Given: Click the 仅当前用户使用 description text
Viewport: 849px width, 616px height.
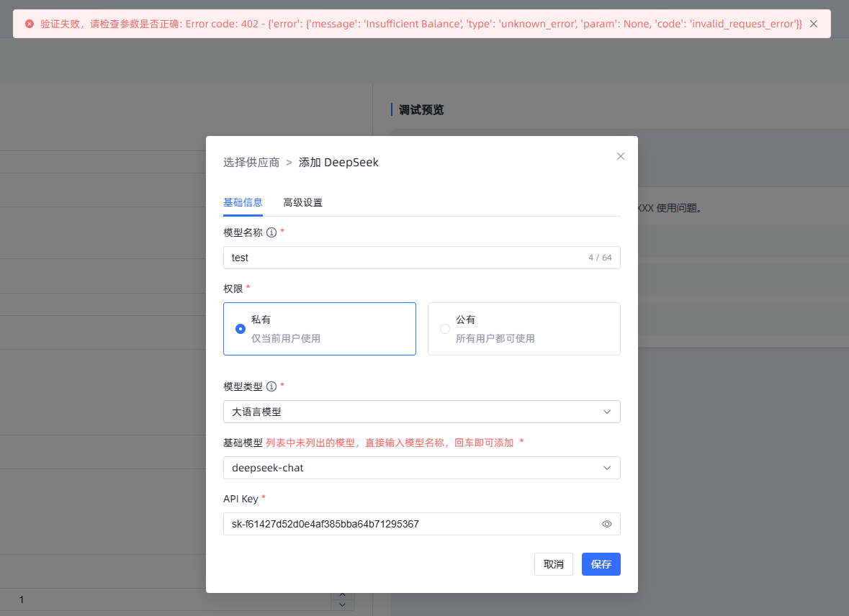Looking at the screenshot, I should (286, 338).
